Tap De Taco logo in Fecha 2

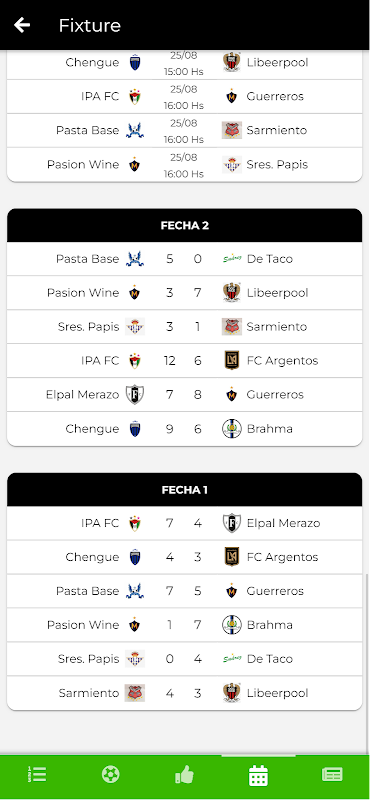[x=232, y=259]
